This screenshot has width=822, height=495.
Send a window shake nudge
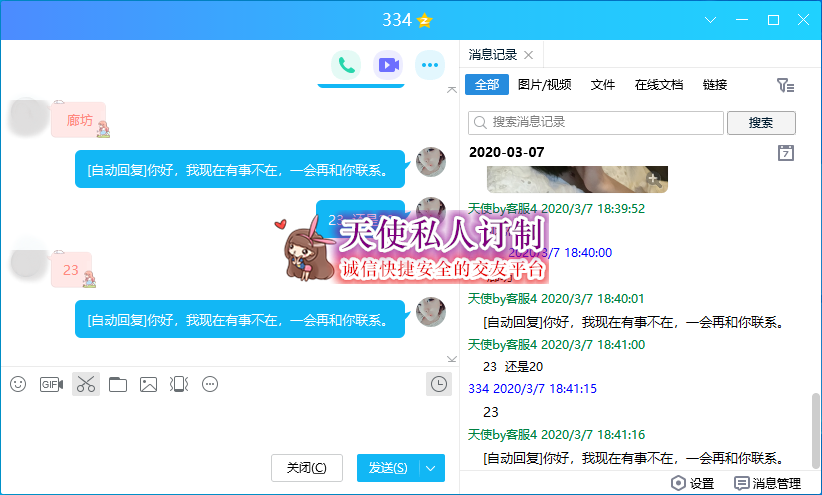coord(179,384)
